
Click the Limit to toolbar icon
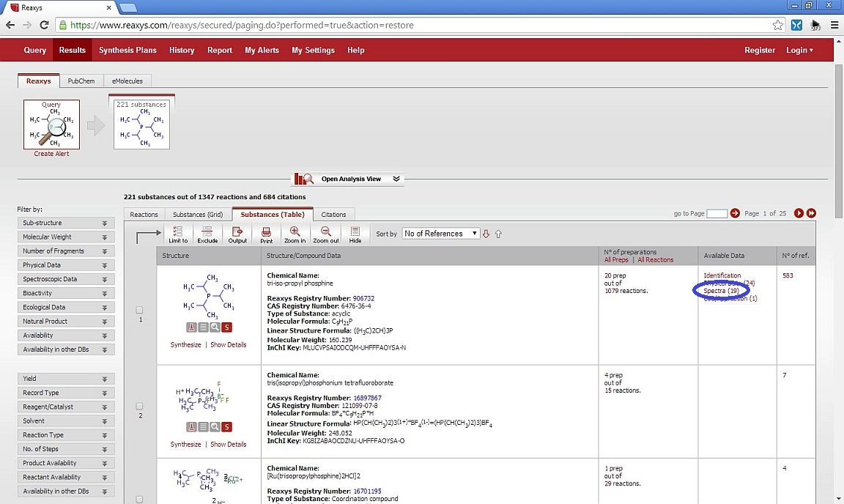point(177,234)
